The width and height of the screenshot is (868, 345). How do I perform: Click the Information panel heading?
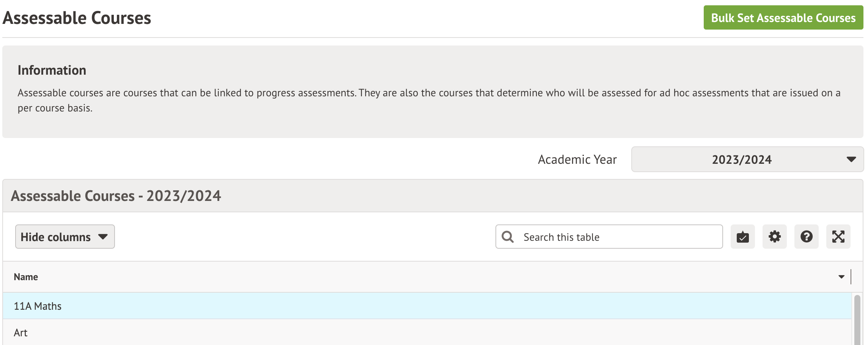click(x=52, y=70)
